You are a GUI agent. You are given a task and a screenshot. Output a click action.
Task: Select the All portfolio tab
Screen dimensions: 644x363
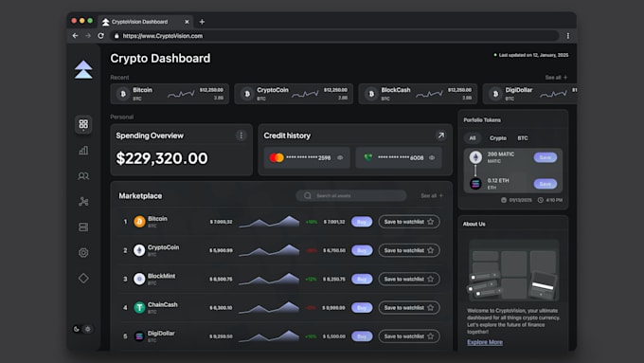(473, 138)
